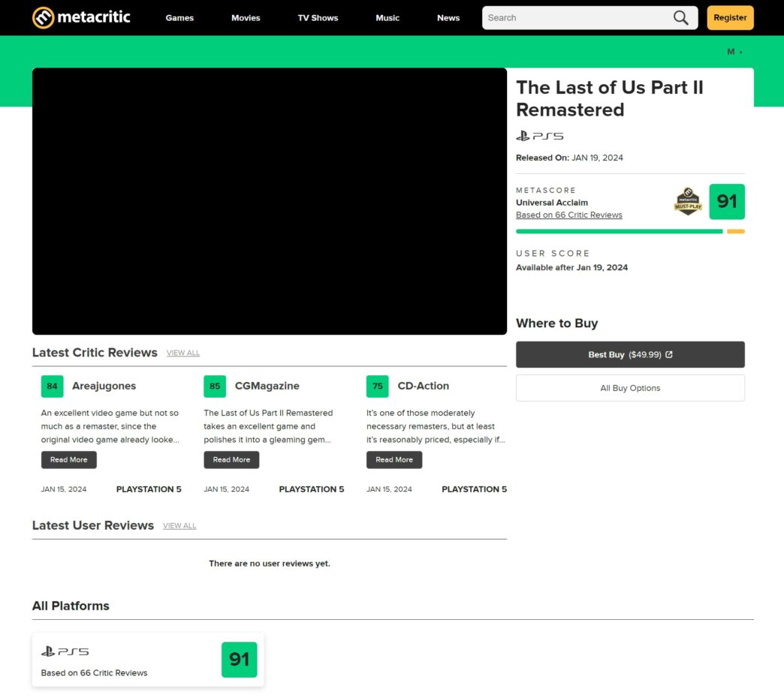The width and height of the screenshot is (784, 698).
Task: Click the 91 Metascore box
Action: [x=726, y=201]
